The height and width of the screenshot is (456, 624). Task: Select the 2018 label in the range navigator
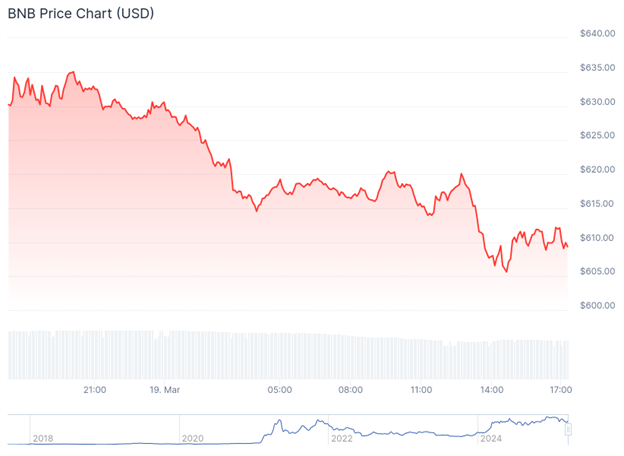[x=43, y=438]
